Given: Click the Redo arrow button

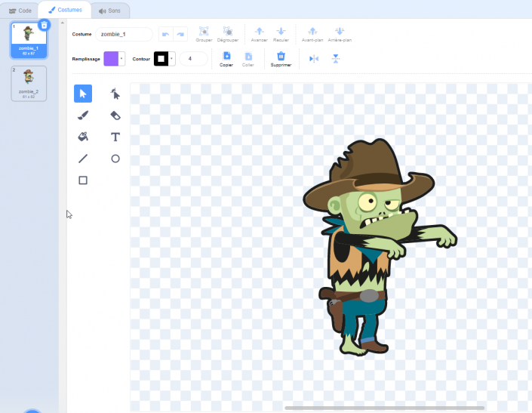Looking at the screenshot, I should [180, 34].
